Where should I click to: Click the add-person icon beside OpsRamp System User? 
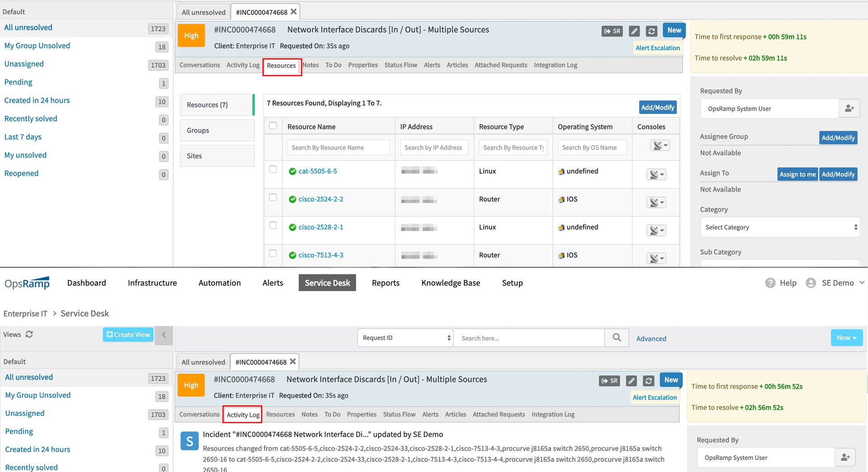pos(849,108)
